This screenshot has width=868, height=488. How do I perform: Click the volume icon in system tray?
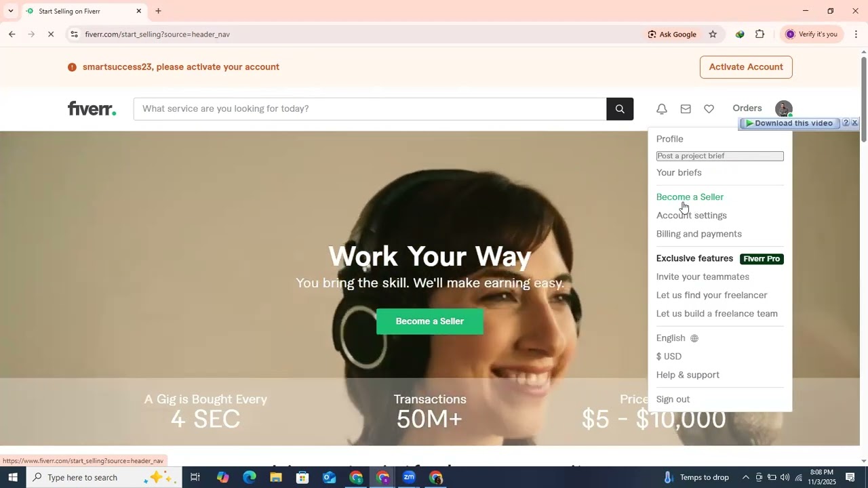[785, 477]
